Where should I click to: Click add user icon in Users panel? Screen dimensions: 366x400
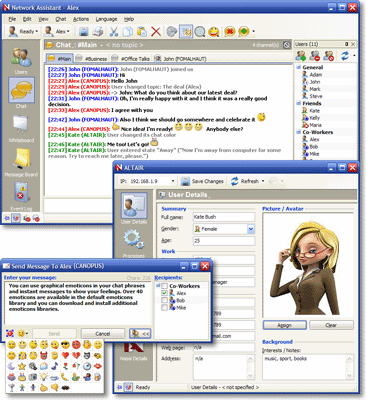[301, 56]
